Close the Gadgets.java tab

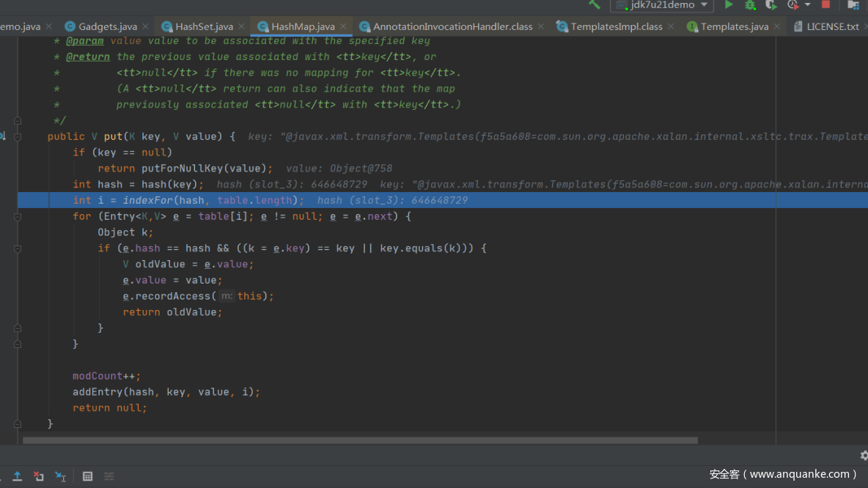(x=145, y=27)
